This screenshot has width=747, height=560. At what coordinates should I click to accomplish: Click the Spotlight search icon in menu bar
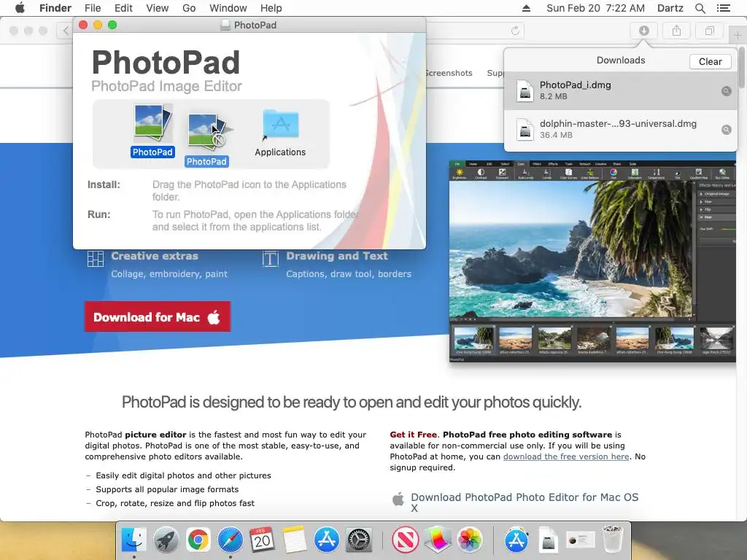(x=700, y=8)
